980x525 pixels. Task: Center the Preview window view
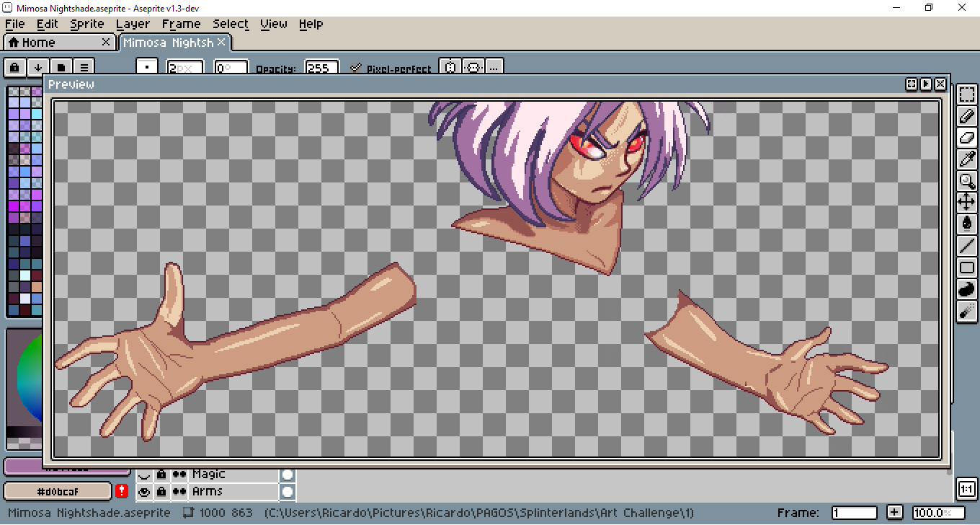912,84
